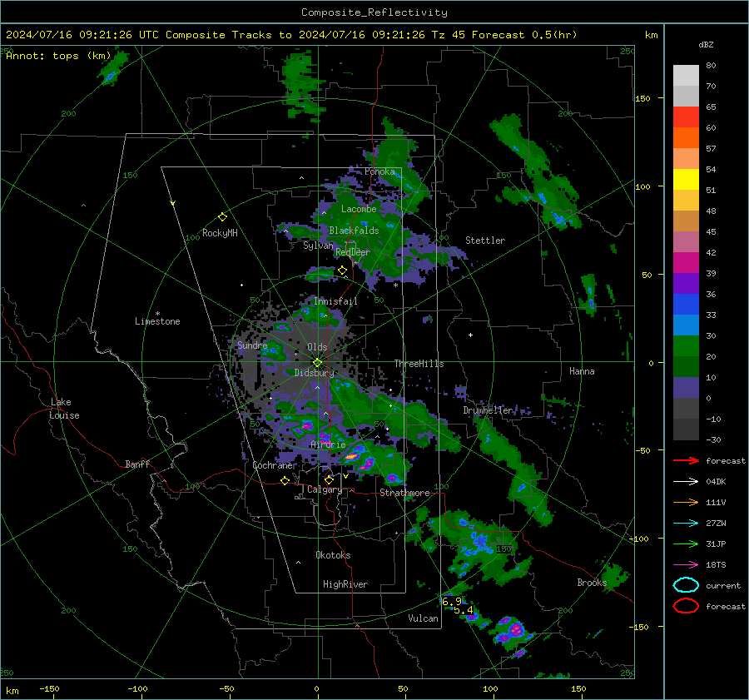749x700 pixels.
Task: Click the Airdrie city label
Action: tap(328, 444)
